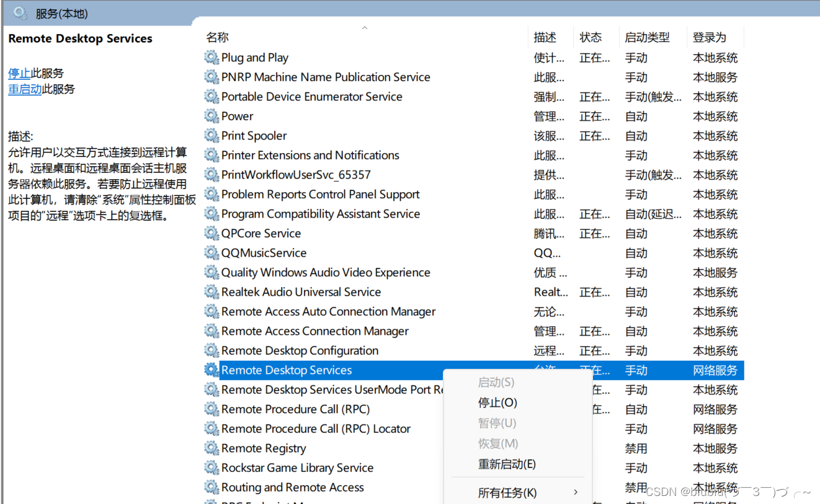
Task: Select the Remote Desktop Configuration name
Action: click(300, 350)
